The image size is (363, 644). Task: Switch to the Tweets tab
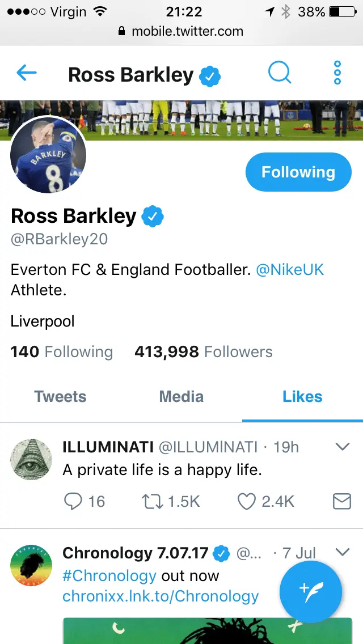click(60, 397)
